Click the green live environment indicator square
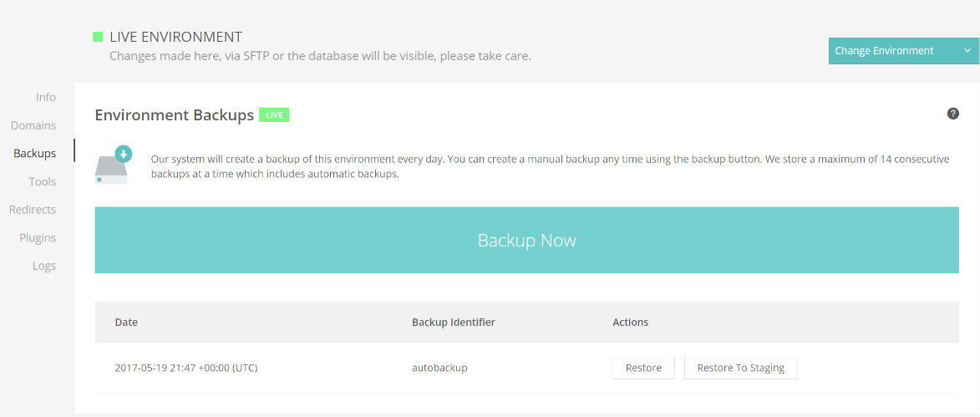 98,37
